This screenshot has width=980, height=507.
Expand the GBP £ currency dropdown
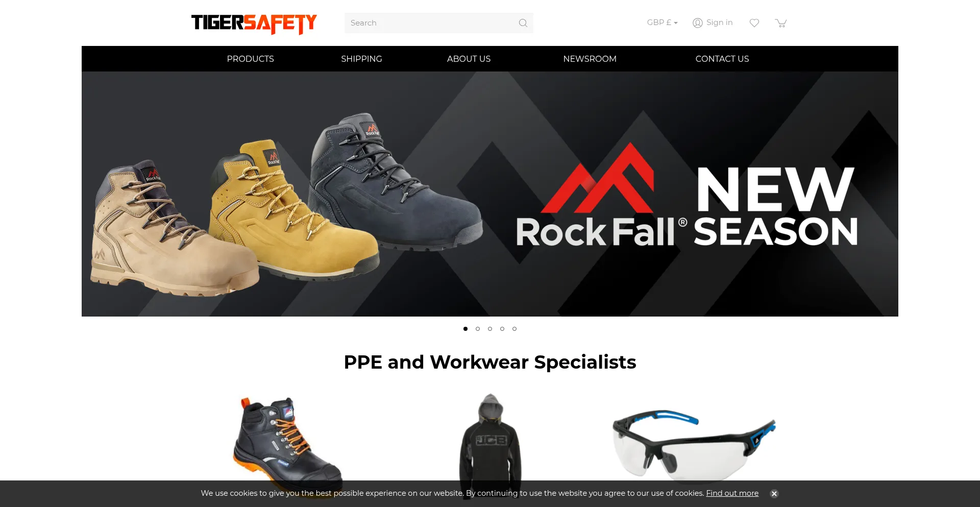pos(662,22)
